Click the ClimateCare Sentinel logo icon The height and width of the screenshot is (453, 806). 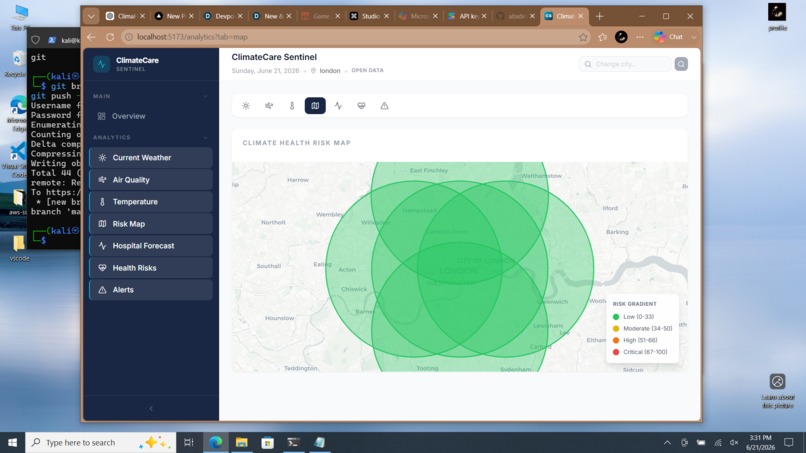pos(102,64)
